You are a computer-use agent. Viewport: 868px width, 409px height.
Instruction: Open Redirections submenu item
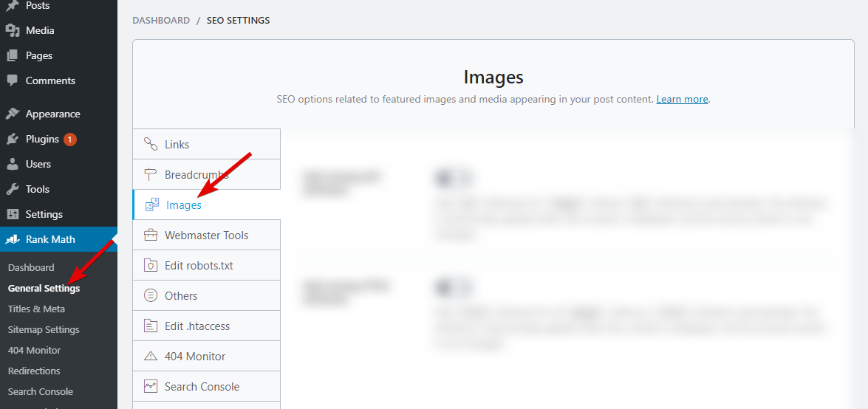34,371
